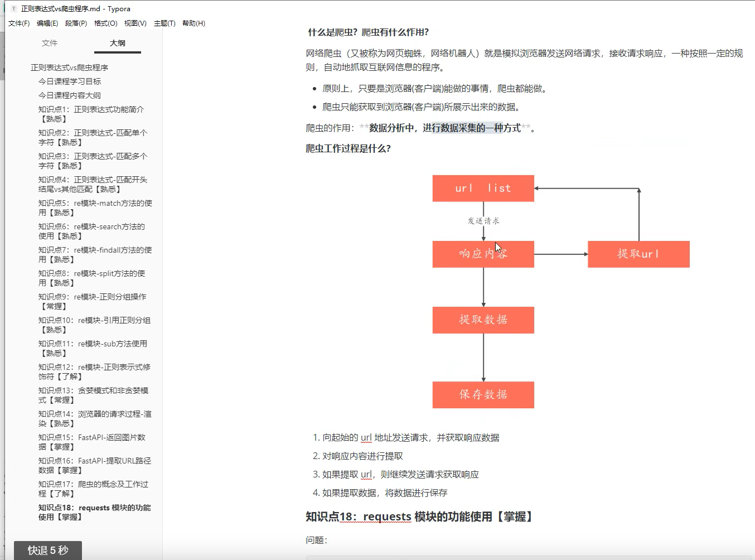Click the Typora app icon in title bar
The height and width of the screenshot is (560, 755).
pyautogui.click(x=14, y=8)
